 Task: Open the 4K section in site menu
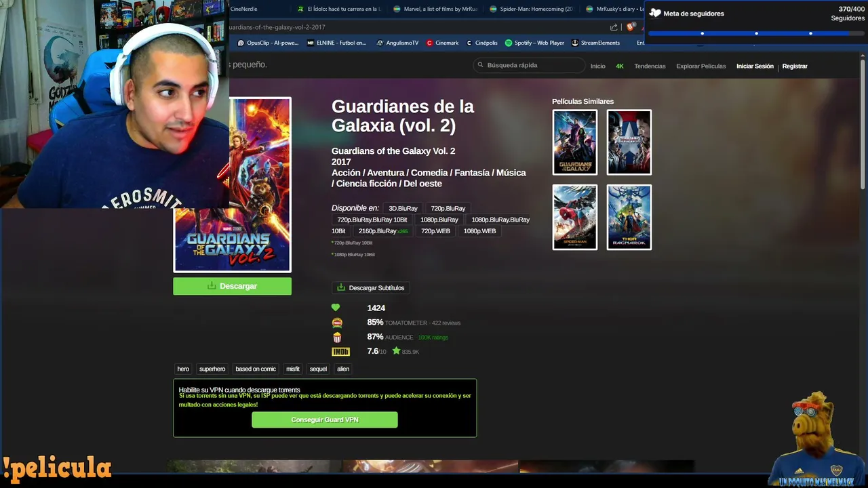tap(620, 66)
